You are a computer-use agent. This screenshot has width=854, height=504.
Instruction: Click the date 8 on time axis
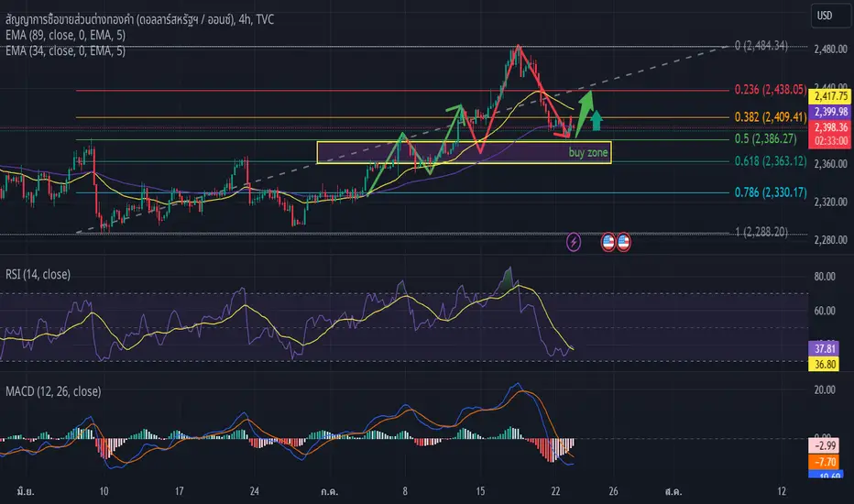coord(405,491)
